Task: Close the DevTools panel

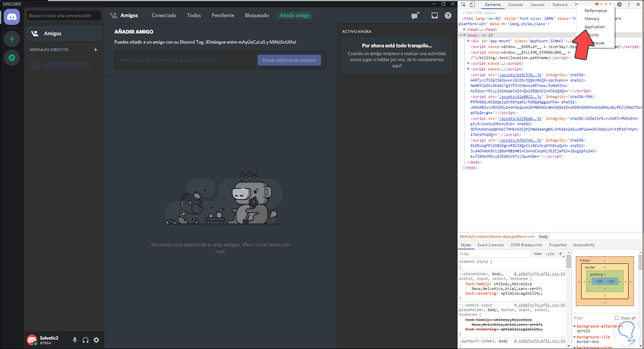Action: pos(638,4)
